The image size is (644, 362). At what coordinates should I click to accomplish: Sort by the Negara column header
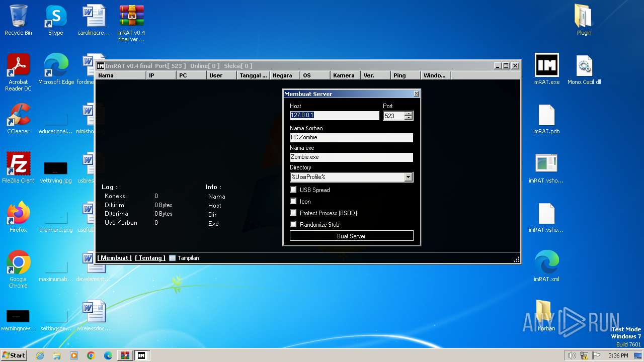pyautogui.click(x=285, y=75)
